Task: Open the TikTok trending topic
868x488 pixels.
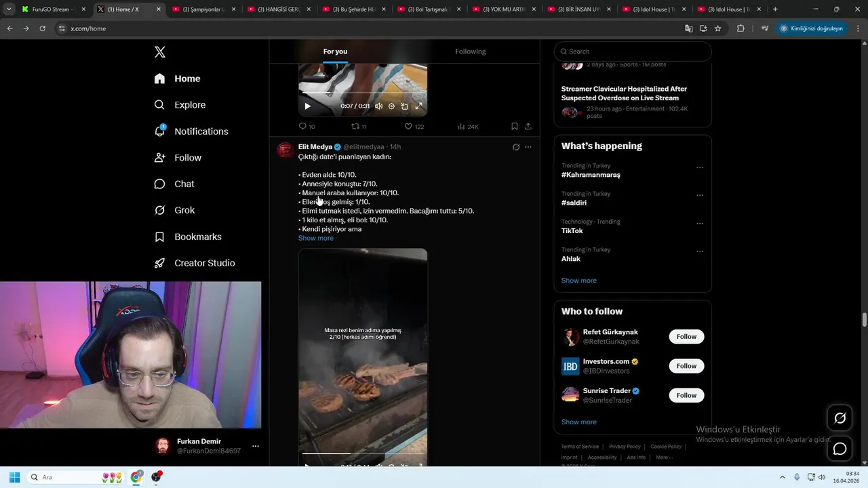Action: tap(572, 231)
